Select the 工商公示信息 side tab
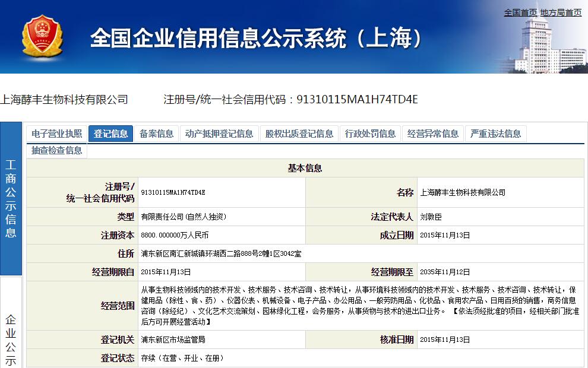Screen dimensions: 588x368 (x=11, y=199)
